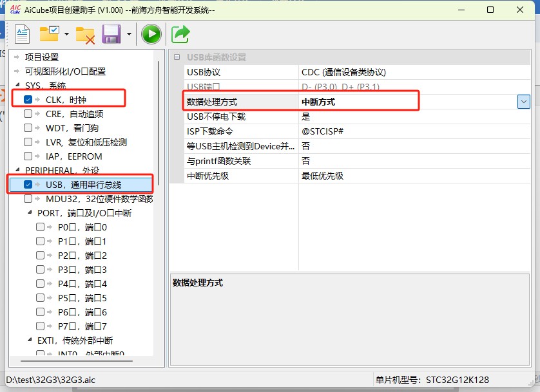Image resolution: width=540 pixels, height=392 pixels.
Task: Collapse the PERIPHERAL 外设 tree node
Action: click(x=17, y=169)
